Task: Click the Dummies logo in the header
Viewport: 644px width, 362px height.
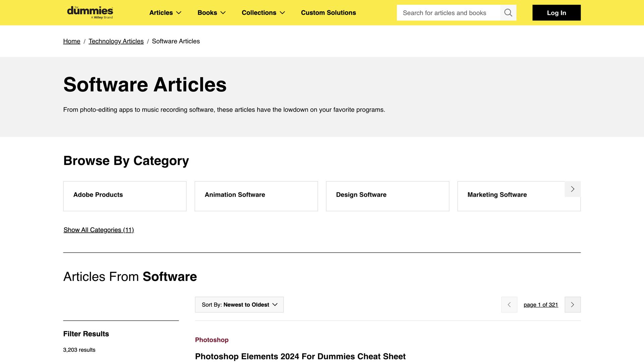Action: pos(90,12)
